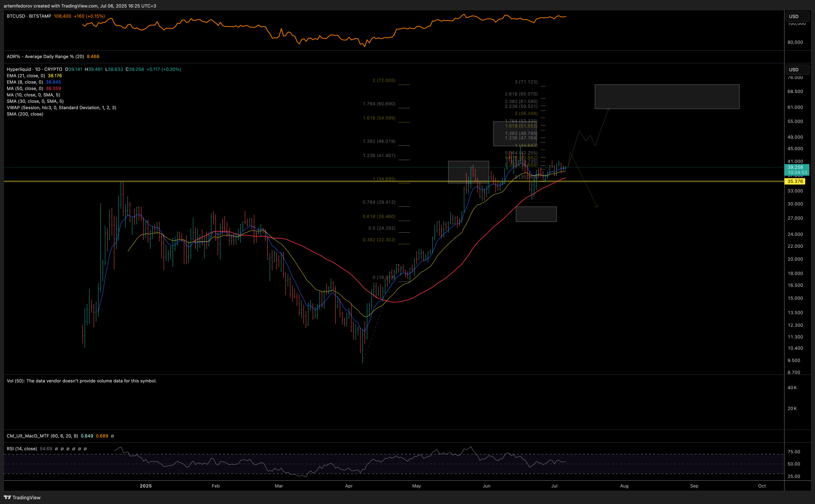
Task: Click the Fibonacci label 1.236 (41.401)
Action: coord(379,156)
